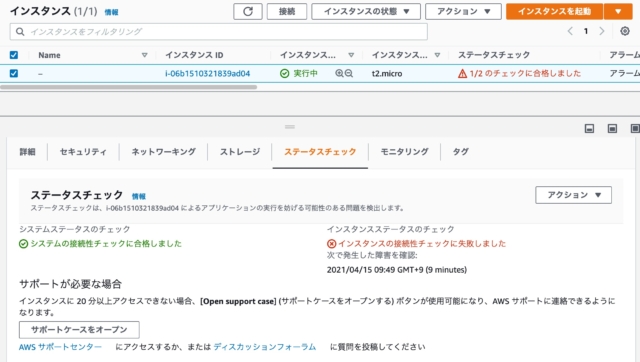Click the 接続 button
Image resolution: width=640 pixels, height=362 pixels.
tap(287, 11)
